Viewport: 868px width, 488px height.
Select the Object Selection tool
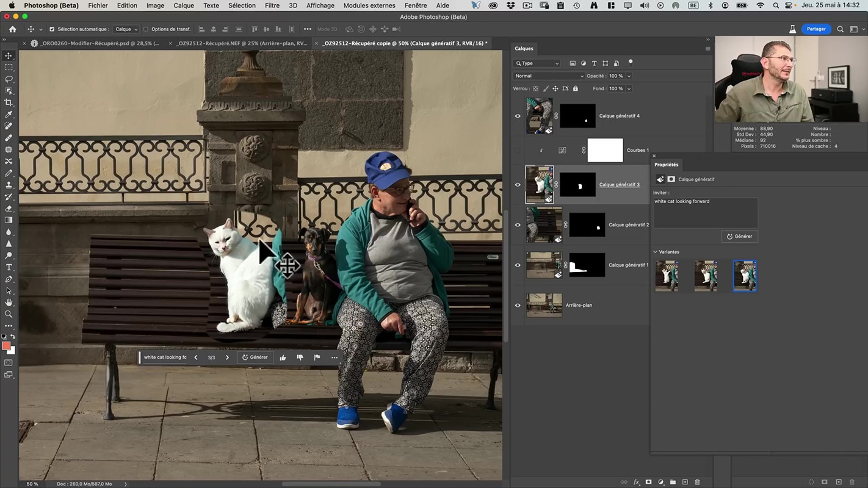point(9,91)
